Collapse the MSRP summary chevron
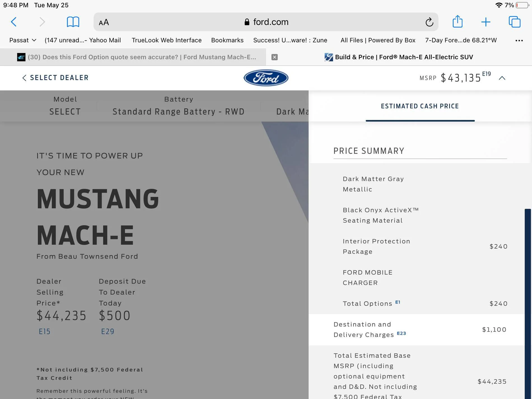 502,78
